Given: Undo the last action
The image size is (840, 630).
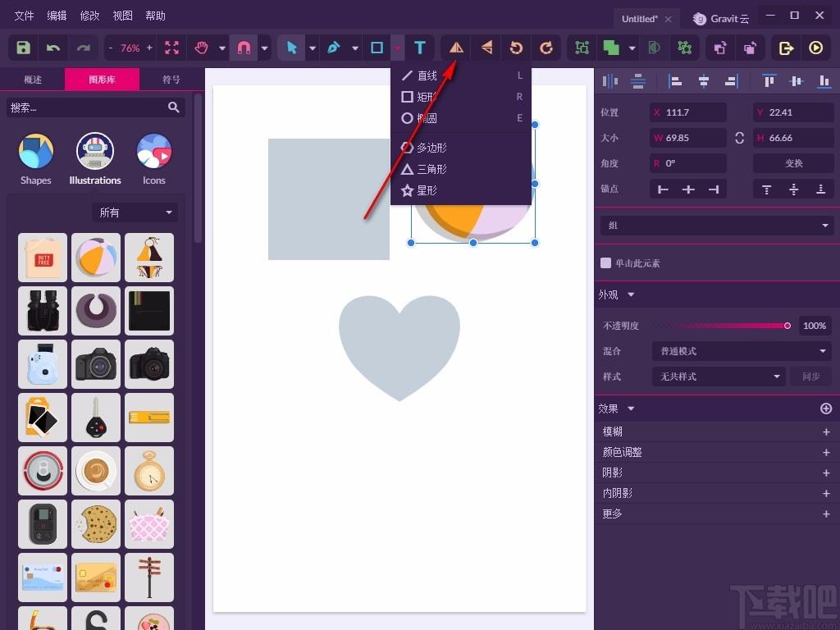Looking at the screenshot, I should click(53, 48).
